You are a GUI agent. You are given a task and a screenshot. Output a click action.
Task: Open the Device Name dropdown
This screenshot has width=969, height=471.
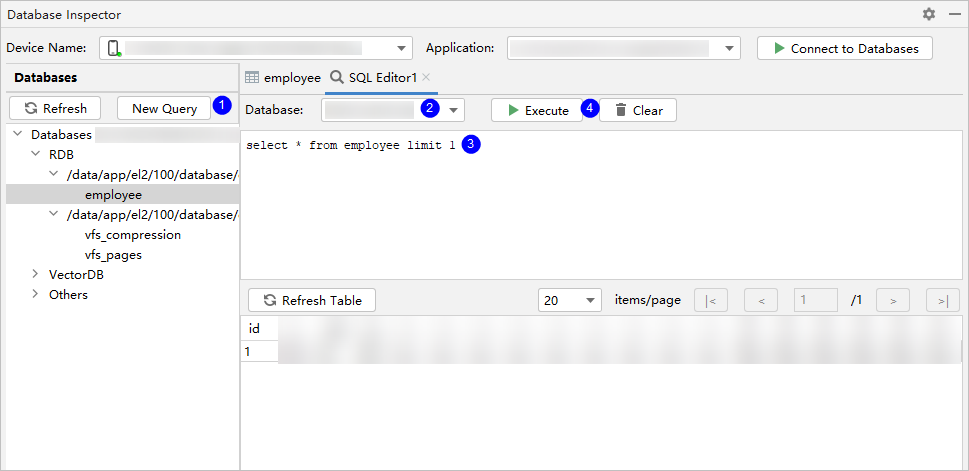click(402, 48)
